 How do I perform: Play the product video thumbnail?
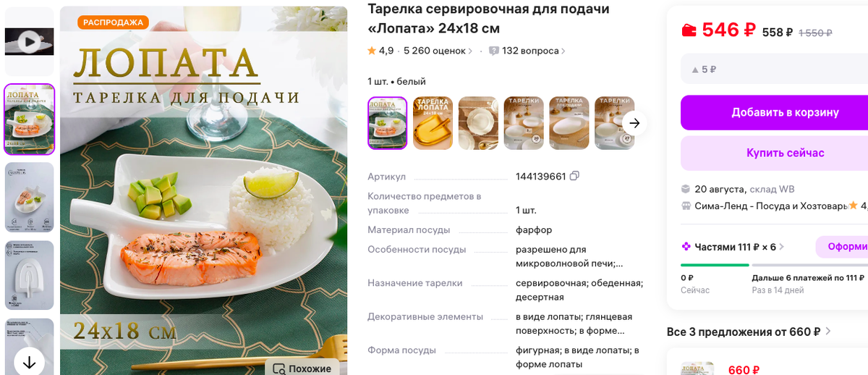click(x=30, y=42)
